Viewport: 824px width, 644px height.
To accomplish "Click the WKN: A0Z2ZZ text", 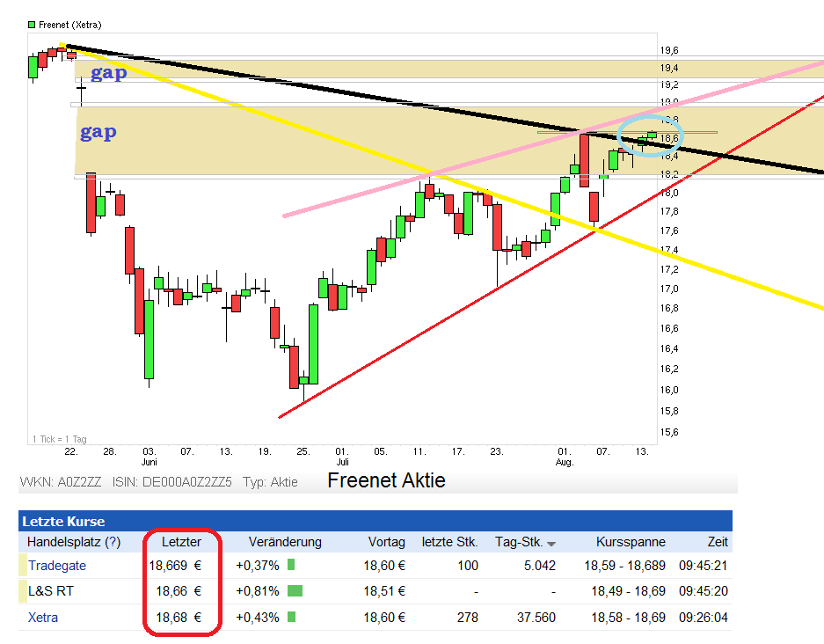I will pyautogui.click(x=61, y=482).
